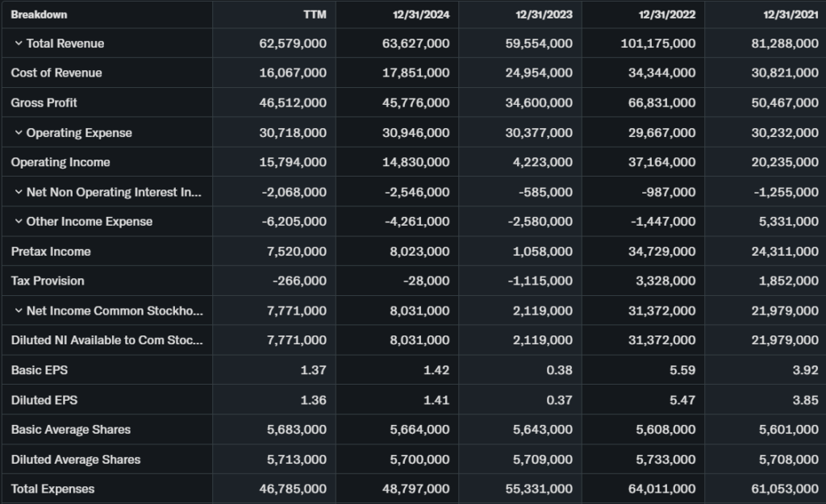This screenshot has height=504, width=826.
Task: Select the Total Expenses row label
Action: point(52,489)
